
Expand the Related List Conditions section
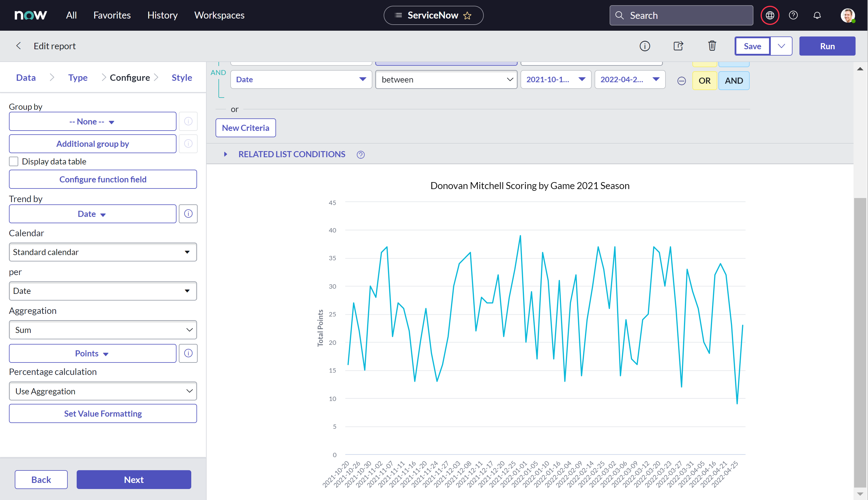click(225, 154)
